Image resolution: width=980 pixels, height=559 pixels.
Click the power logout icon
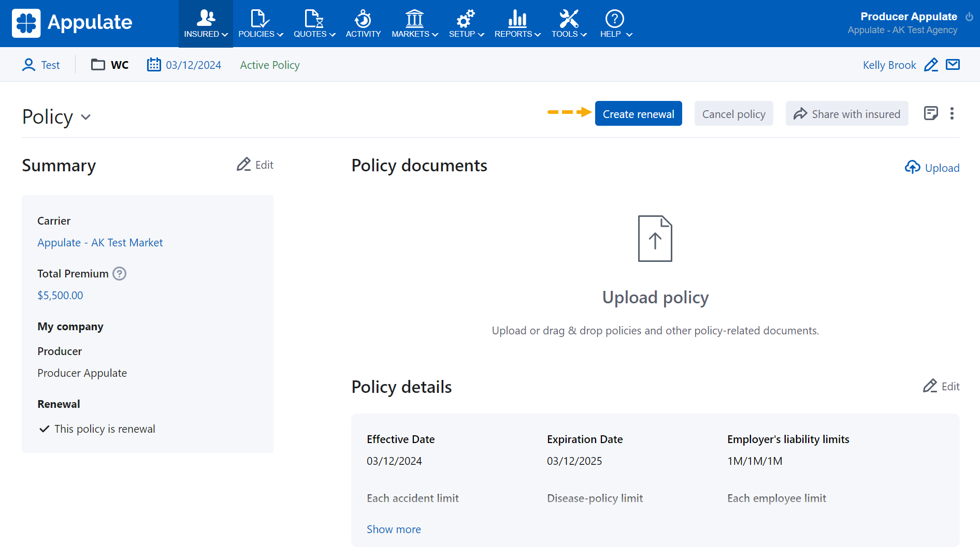(x=969, y=17)
